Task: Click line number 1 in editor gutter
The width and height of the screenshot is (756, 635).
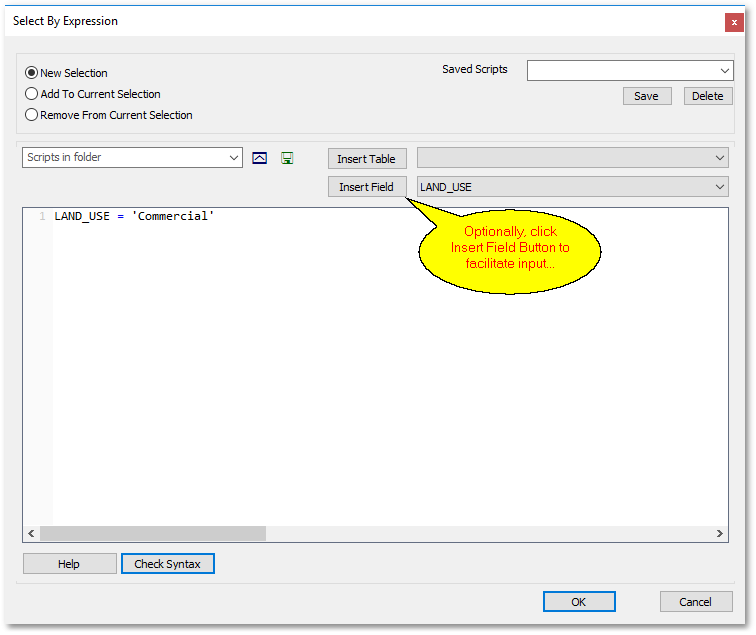Action: tap(42, 216)
